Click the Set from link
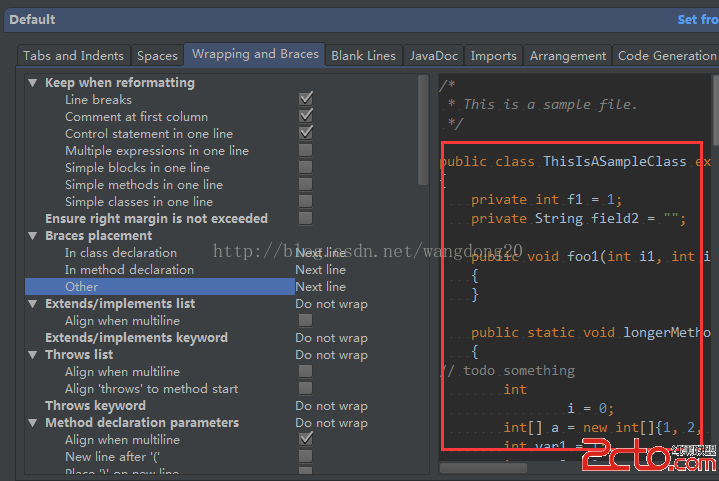 click(698, 20)
